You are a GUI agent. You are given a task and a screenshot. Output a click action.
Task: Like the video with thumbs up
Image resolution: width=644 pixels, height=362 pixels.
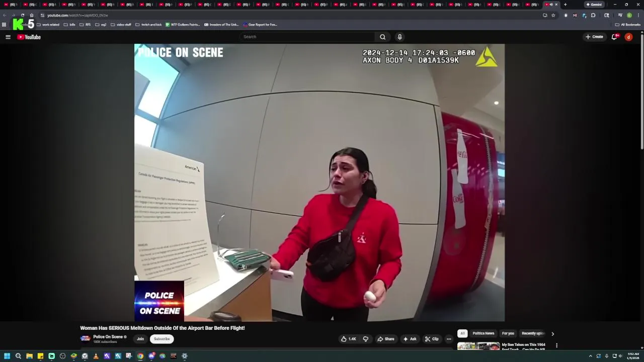[348, 339]
